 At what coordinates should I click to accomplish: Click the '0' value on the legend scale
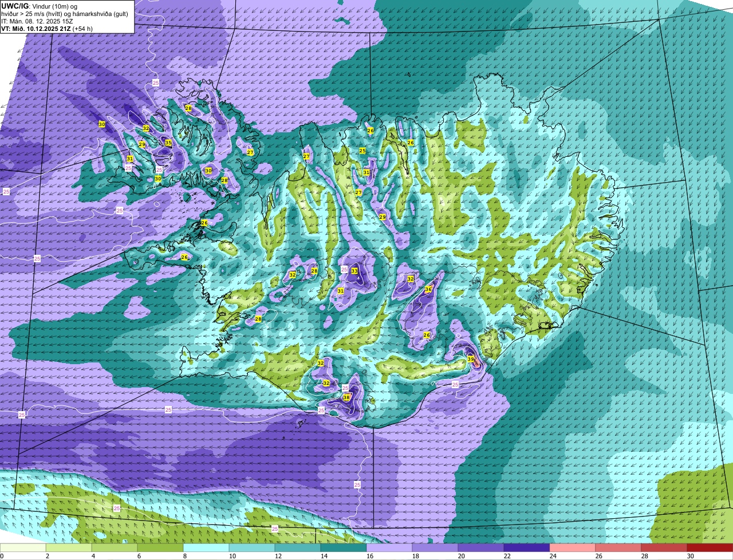[2, 556]
